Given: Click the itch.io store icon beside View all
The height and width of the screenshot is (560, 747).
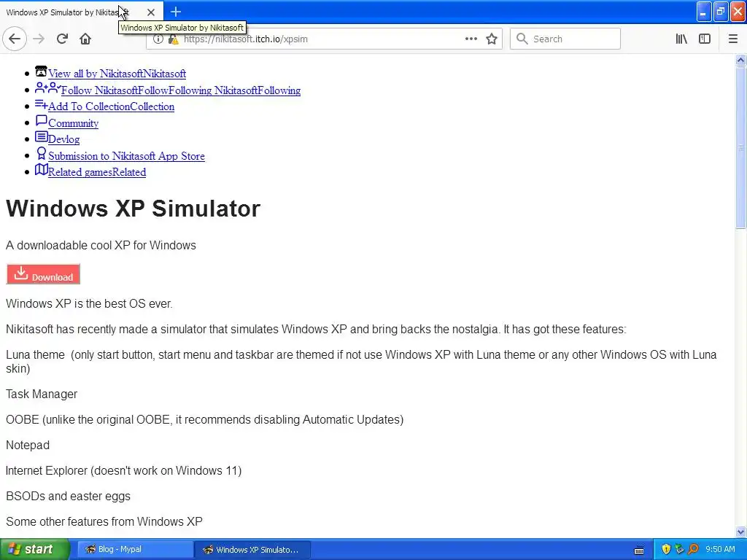Looking at the screenshot, I should (41, 71).
